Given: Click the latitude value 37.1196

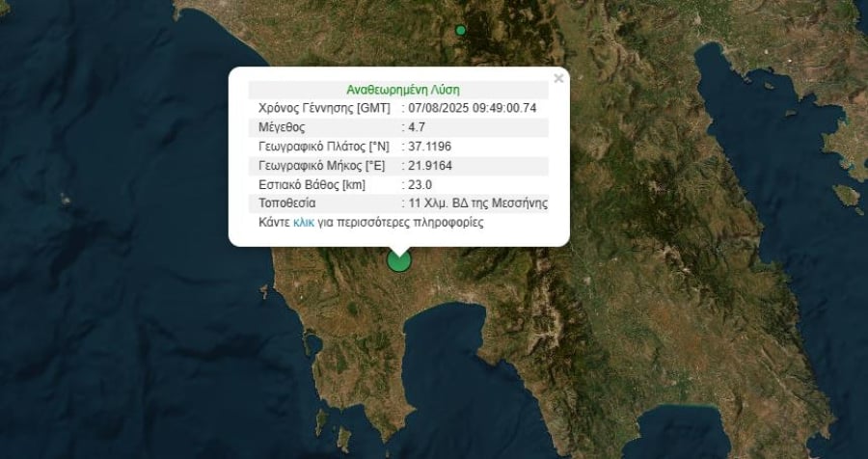Looking at the screenshot, I should coord(429,147).
